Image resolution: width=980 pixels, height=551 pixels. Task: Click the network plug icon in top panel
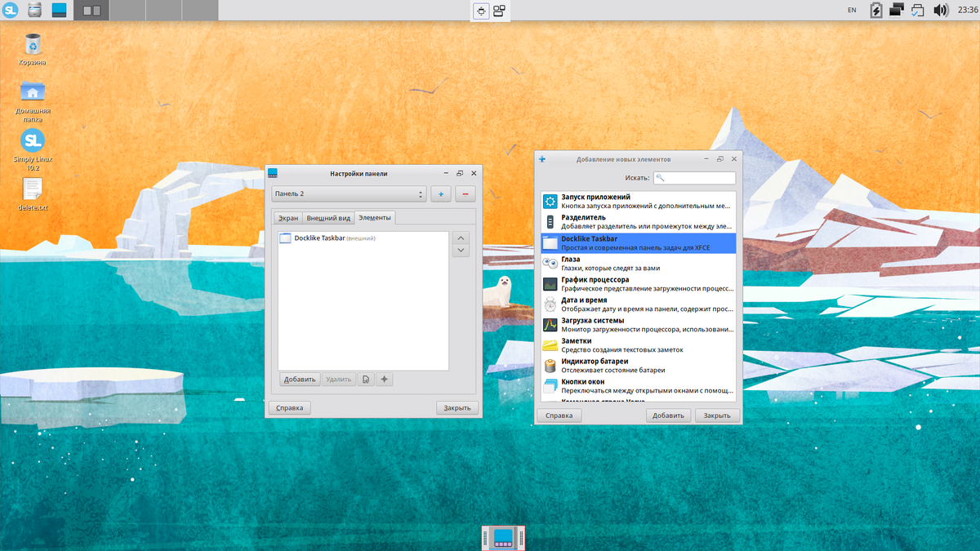coord(481,11)
